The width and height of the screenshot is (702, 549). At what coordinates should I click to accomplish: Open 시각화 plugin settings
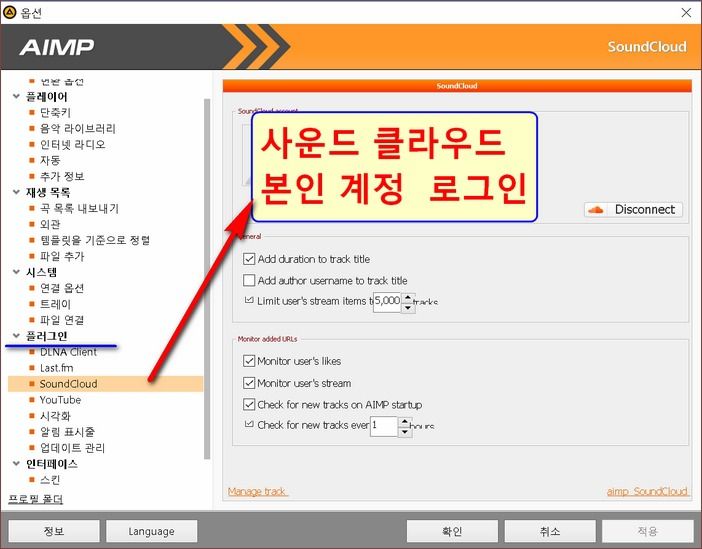point(55,416)
